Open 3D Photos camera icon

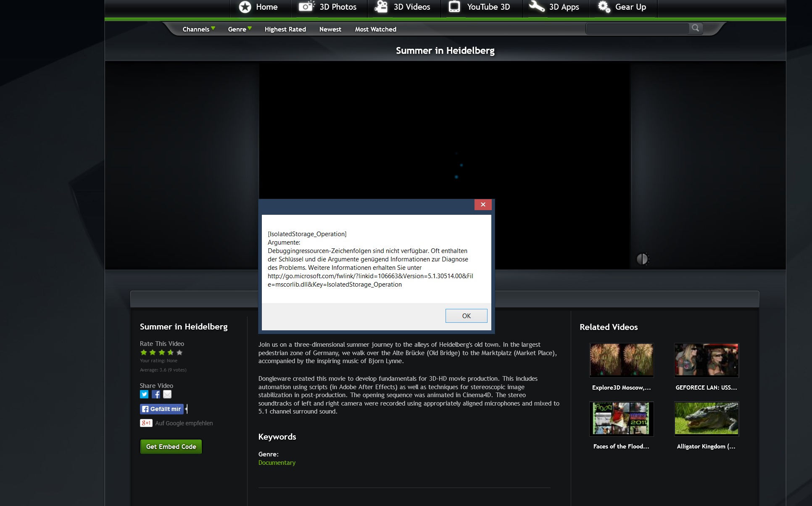[x=306, y=7]
